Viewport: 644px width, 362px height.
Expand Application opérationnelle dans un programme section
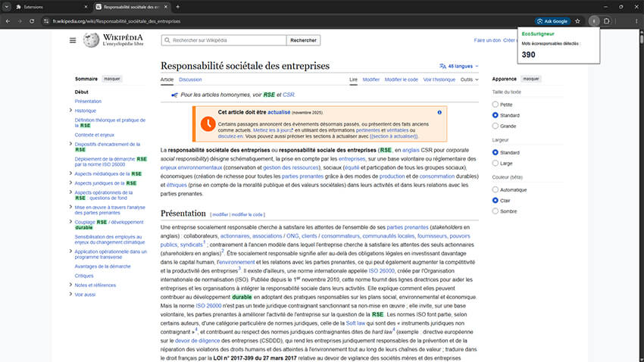(x=70, y=251)
